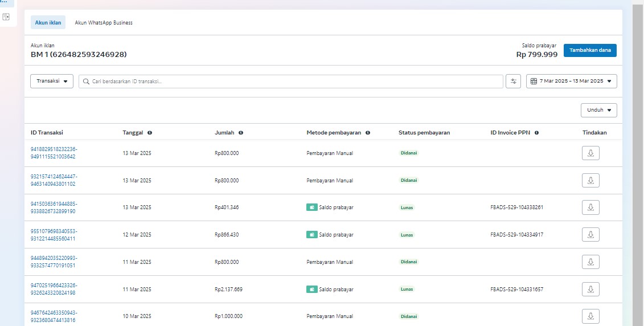The height and width of the screenshot is (326, 644).
Task: Toggle the sidebar panel icon at left
Action: (6, 17)
